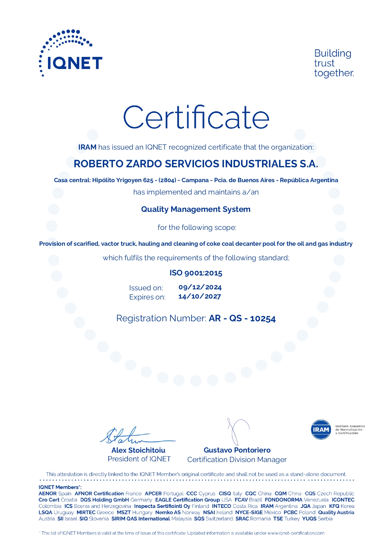Click the 'IQNET Members*:' heading

point(60,487)
